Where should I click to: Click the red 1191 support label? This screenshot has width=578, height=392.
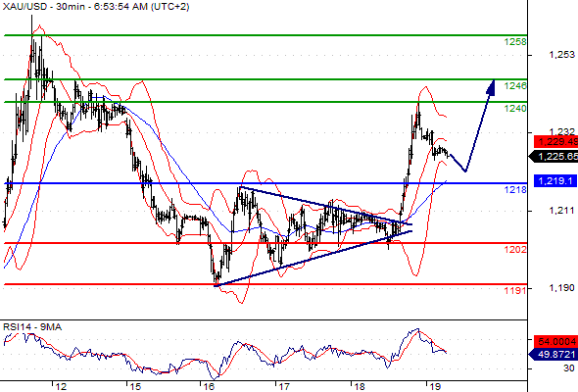coord(515,291)
